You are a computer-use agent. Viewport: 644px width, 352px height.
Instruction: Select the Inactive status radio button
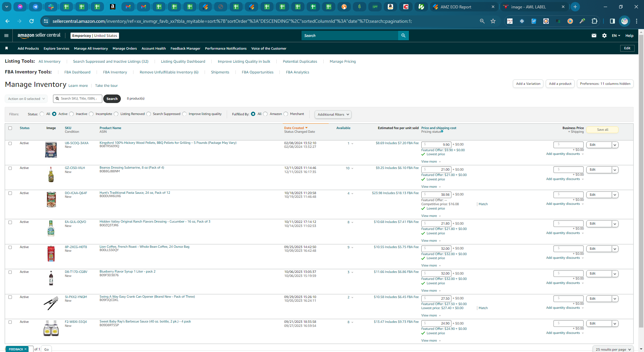(x=71, y=114)
